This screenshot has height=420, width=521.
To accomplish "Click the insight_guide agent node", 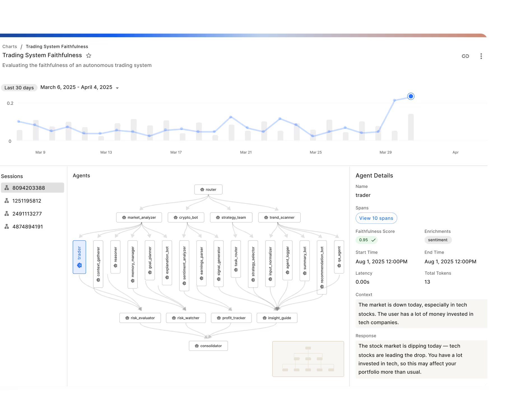I will pyautogui.click(x=276, y=318).
